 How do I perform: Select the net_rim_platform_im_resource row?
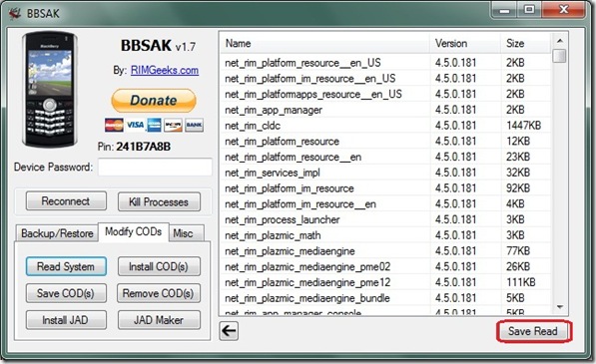click(385, 188)
